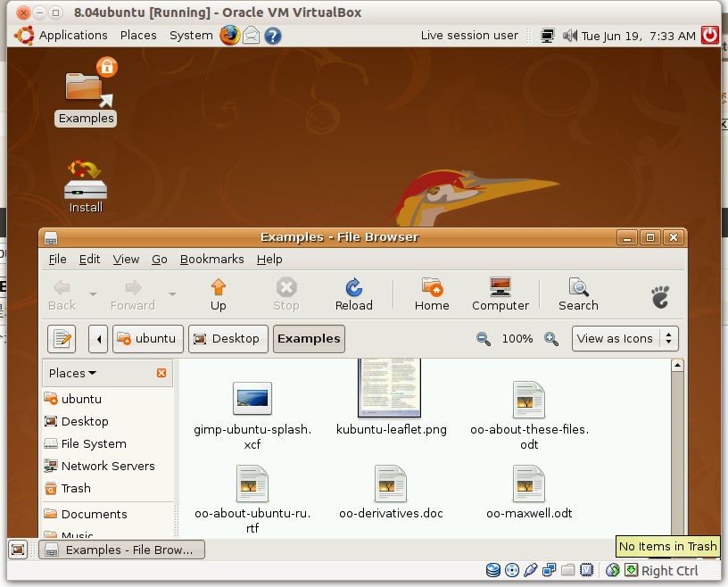The height and width of the screenshot is (587, 728).
Task: Select the gimp-ubuntu-splash.xcf file
Action: click(252, 416)
